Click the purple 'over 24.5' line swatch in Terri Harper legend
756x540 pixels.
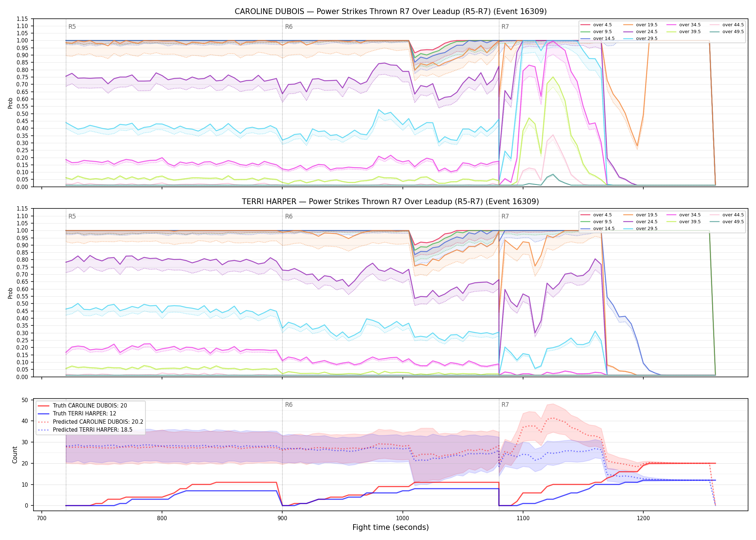(x=628, y=222)
